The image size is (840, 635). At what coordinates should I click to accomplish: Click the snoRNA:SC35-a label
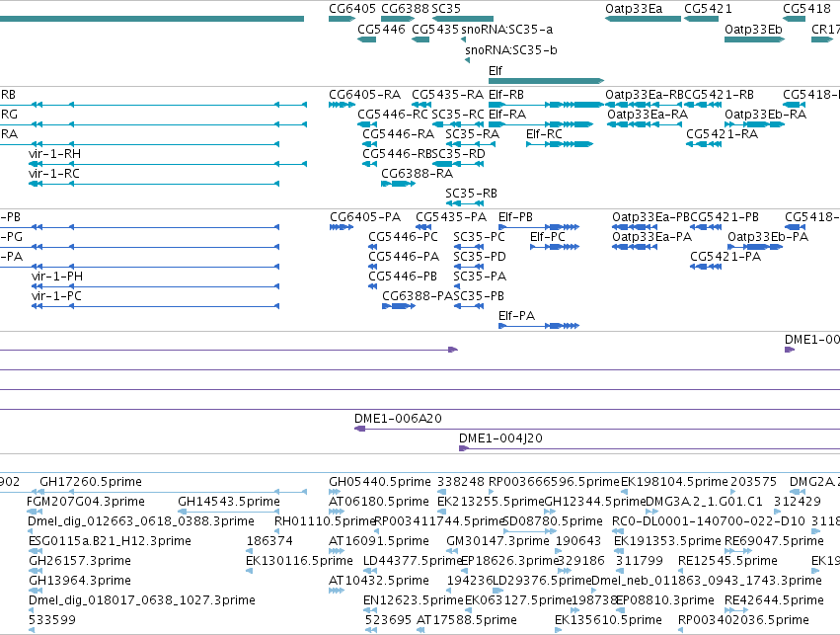(x=506, y=29)
